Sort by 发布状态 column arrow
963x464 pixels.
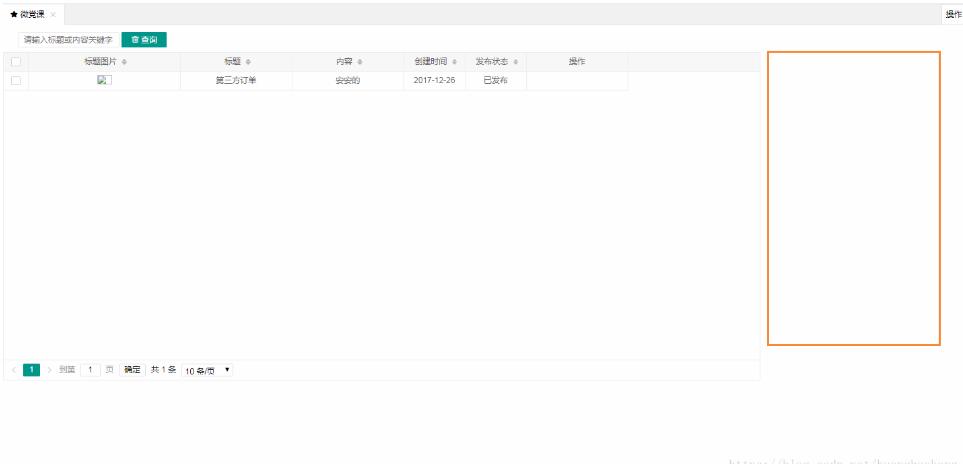(x=516, y=62)
